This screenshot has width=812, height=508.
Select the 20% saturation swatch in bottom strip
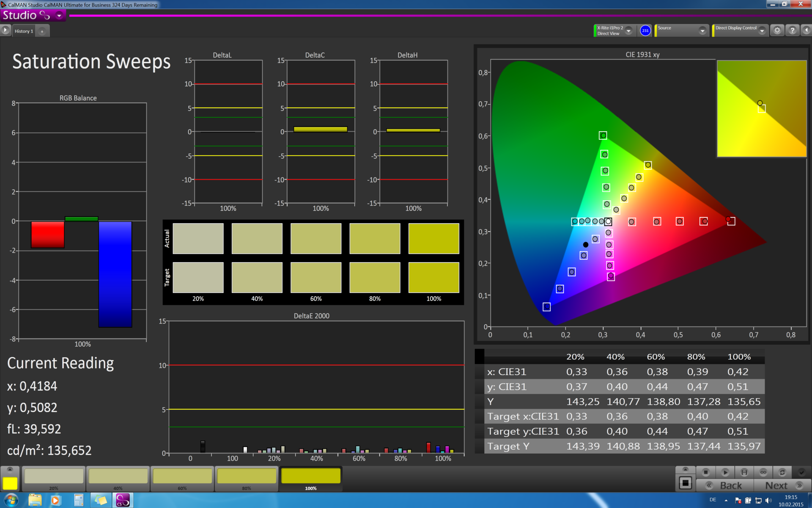(54, 477)
